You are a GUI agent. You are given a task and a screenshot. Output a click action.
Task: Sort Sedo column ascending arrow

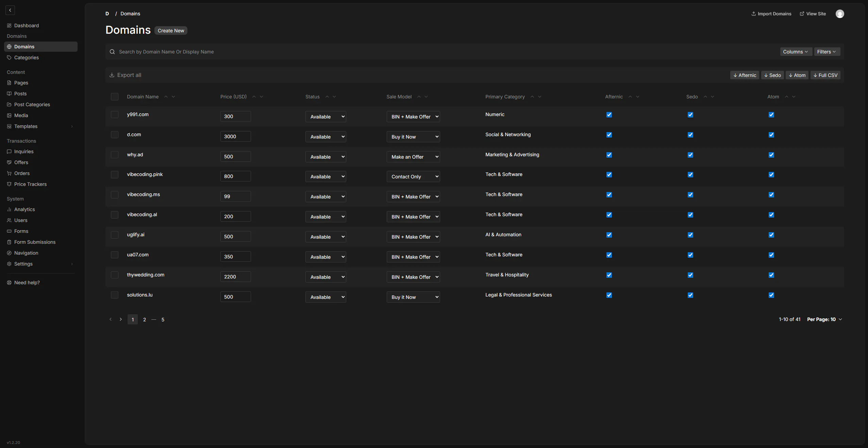tap(705, 97)
